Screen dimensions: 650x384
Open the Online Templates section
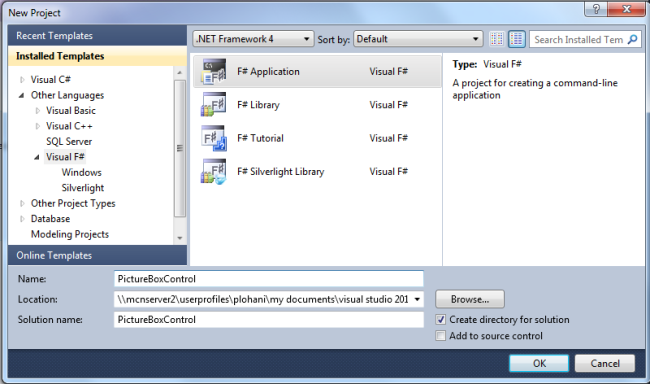click(97, 255)
